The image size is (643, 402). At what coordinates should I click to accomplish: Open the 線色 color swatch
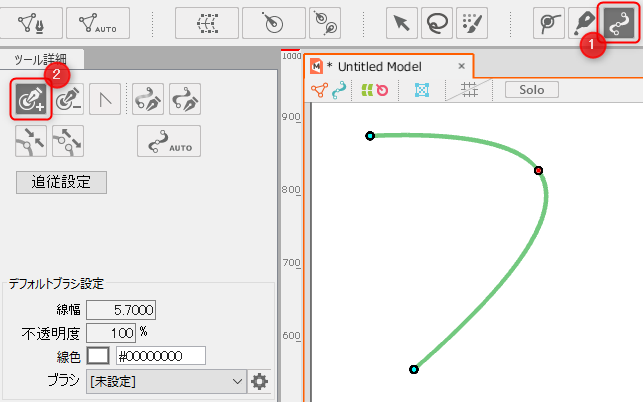click(x=98, y=355)
